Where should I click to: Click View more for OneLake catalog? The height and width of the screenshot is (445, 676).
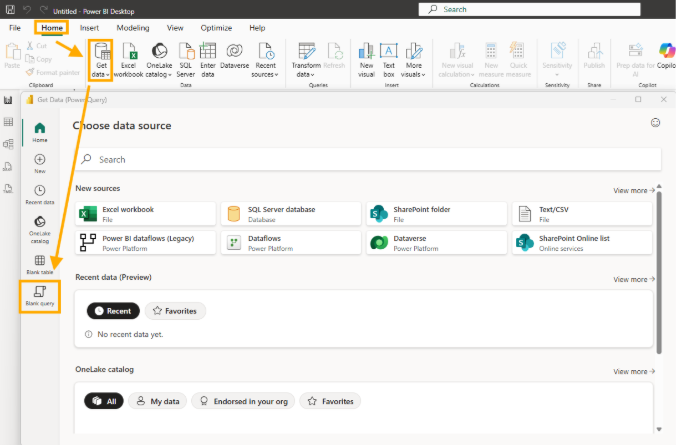[634, 371]
